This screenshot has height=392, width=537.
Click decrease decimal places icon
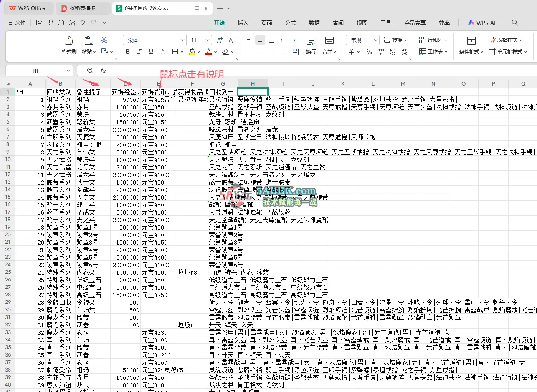404,52
